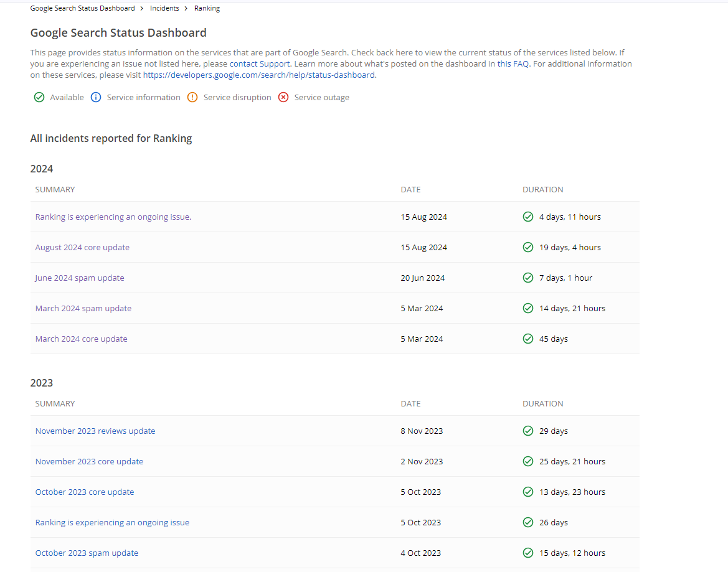Open Google Search Status Dashboard breadcrumb
Image resolution: width=728 pixels, height=572 pixels.
(x=83, y=8)
